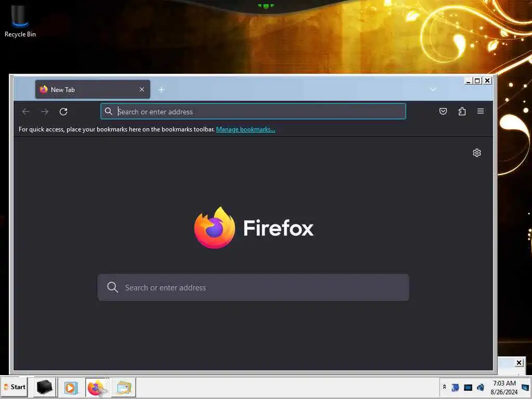Select the Firefox taskbar button
This screenshot has height=399, width=532.
pyautogui.click(x=97, y=387)
